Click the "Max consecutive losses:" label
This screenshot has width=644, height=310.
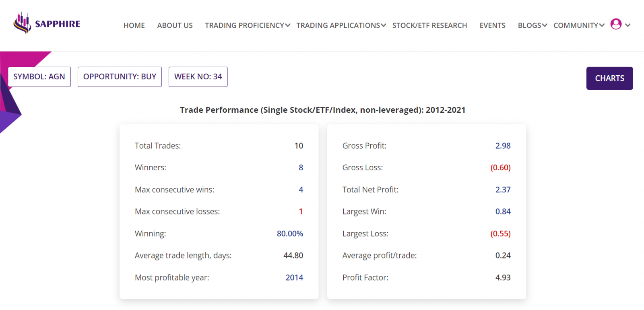(x=177, y=211)
